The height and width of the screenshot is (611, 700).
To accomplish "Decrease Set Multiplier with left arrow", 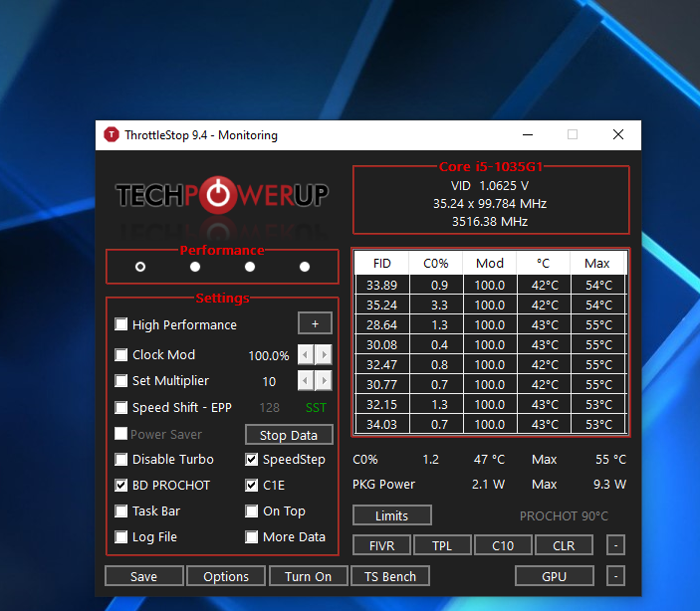I will tap(306, 381).
